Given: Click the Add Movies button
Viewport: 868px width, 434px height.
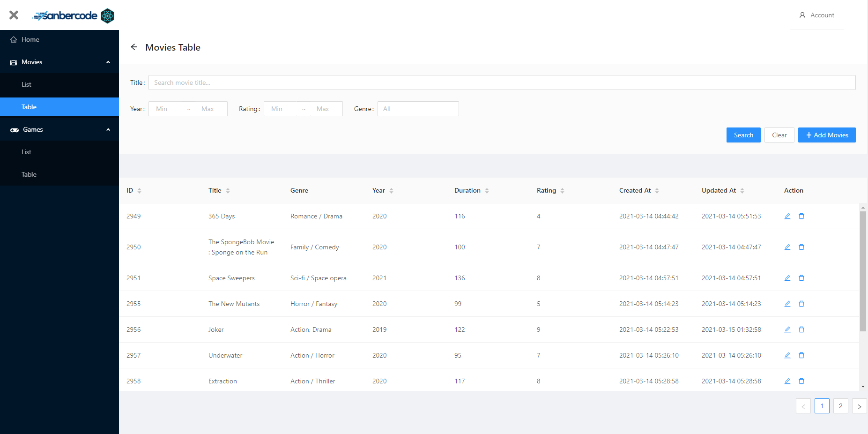Looking at the screenshot, I should click(x=827, y=135).
